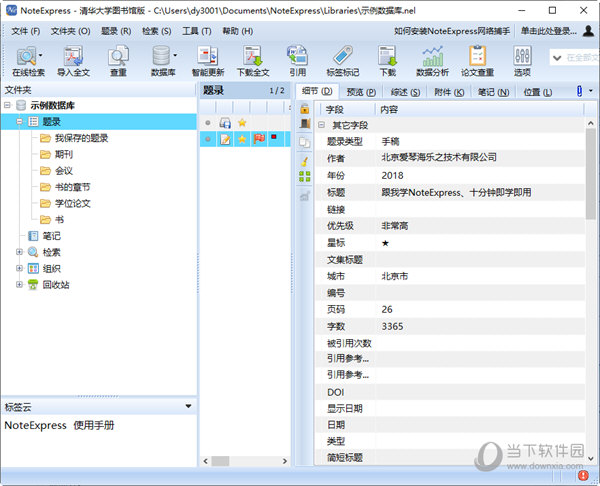
Task: Click the lock icon in the detail sidebar
Action: click(x=305, y=109)
